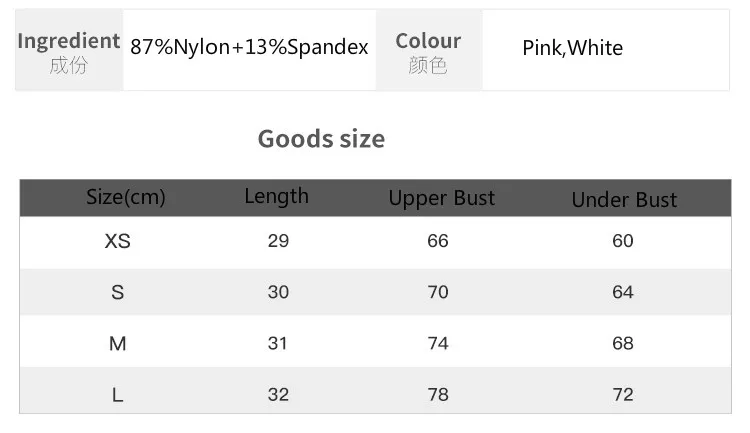750x433 pixels.
Task: Click the Colour label cell
Action: pos(429,50)
